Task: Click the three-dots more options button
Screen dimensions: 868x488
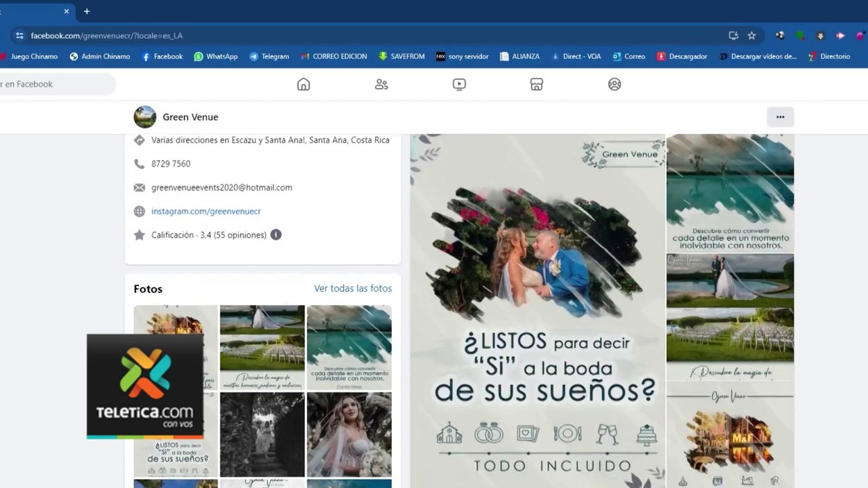Action: coord(781,117)
